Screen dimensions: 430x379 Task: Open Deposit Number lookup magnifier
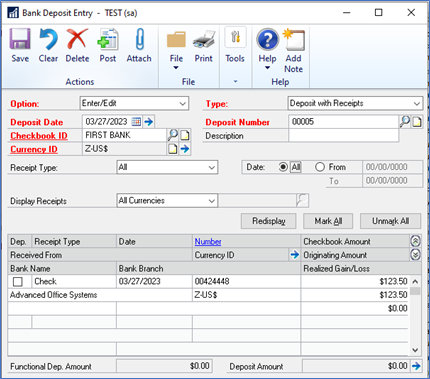click(405, 122)
